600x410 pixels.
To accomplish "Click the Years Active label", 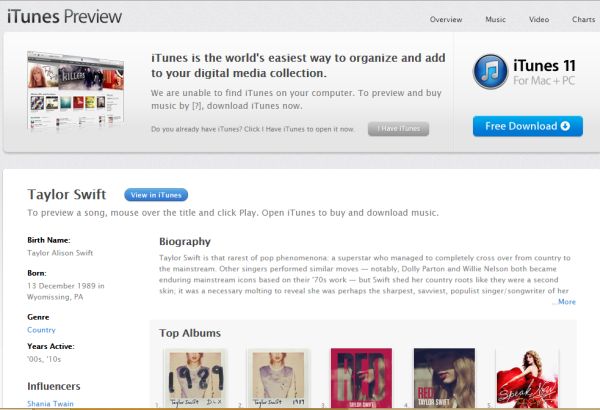I will [x=51, y=346].
